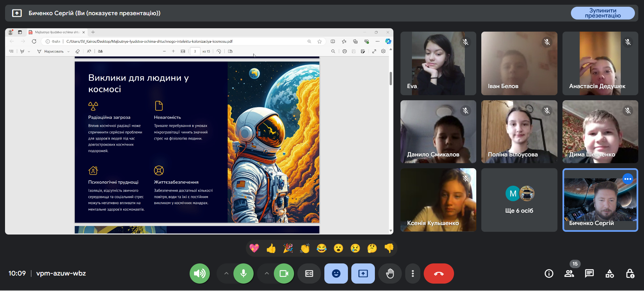Expand audio settings arrow beside microphone
This screenshot has width=644, height=291.
pyautogui.click(x=226, y=274)
